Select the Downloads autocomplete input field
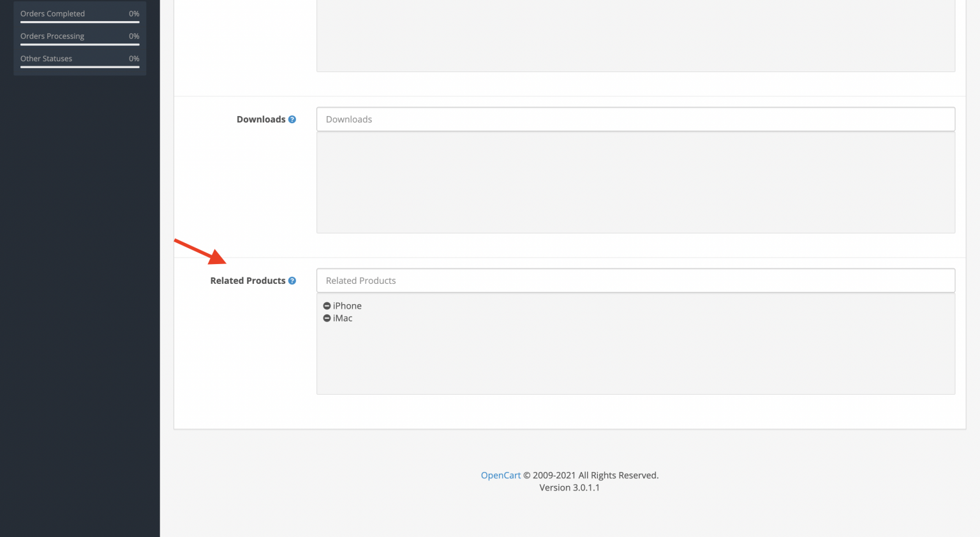Viewport: 980px width, 537px height. pyautogui.click(x=635, y=119)
